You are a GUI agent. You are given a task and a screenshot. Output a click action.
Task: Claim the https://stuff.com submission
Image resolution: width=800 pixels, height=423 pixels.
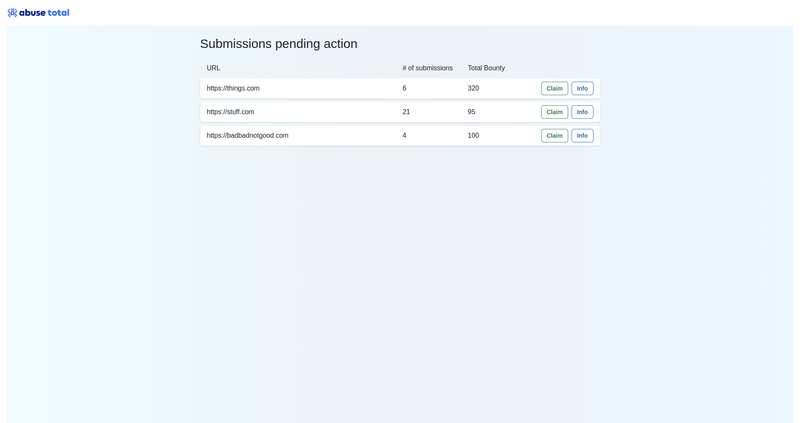(x=555, y=112)
